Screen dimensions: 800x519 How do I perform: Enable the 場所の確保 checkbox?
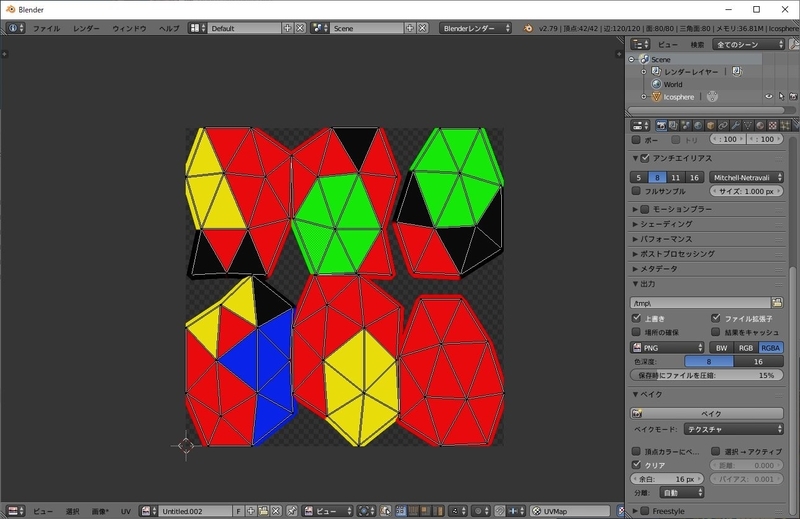(636, 332)
